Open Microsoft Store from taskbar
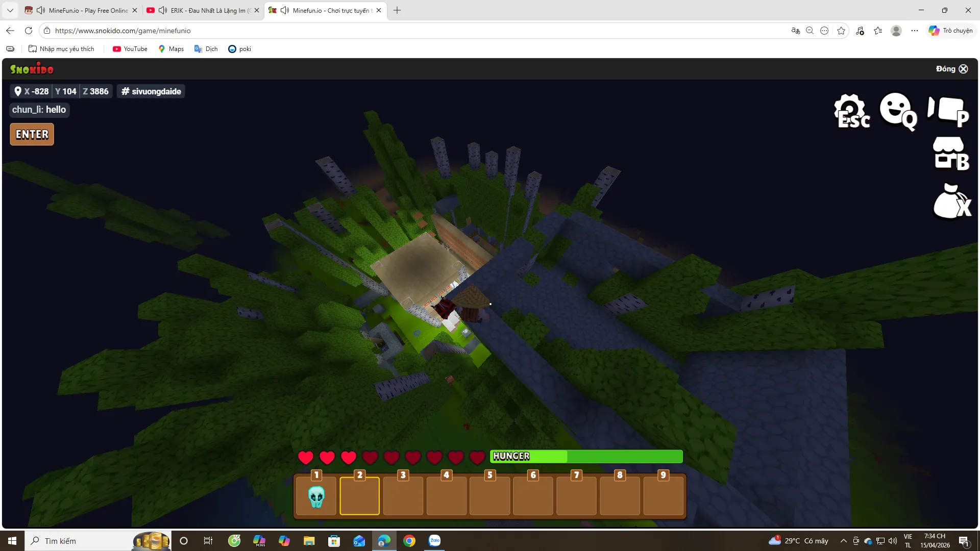The height and width of the screenshot is (551, 980). [x=334, y=541]
